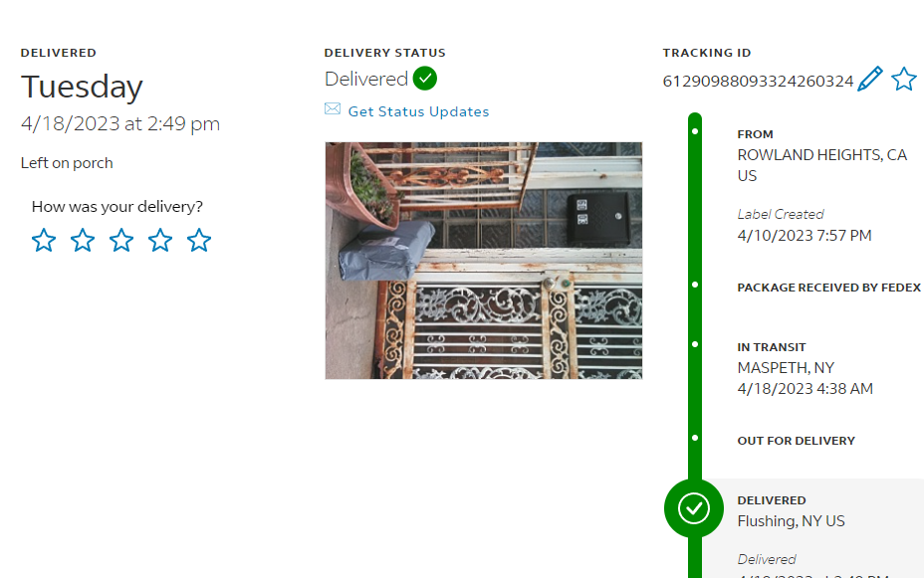Select the Out for Delivery timeline step

tap(796, 441)
